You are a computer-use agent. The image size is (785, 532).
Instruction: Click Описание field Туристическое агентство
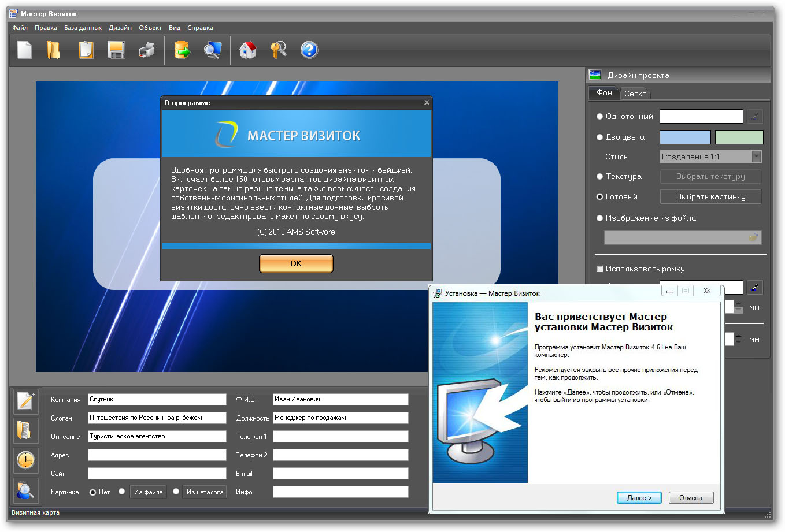coord(157,437)
